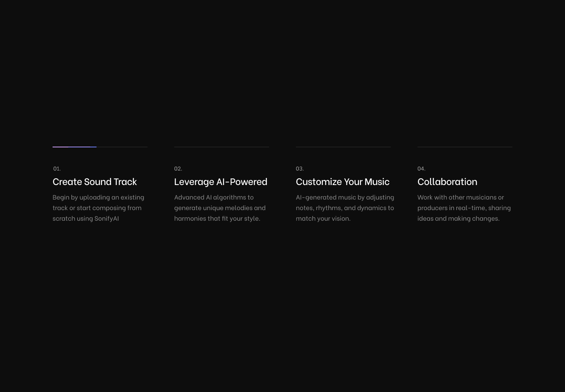Click step number 01. label
Image resolution: width=565 pixels, height=392 pixels.
tap(57, 169)
